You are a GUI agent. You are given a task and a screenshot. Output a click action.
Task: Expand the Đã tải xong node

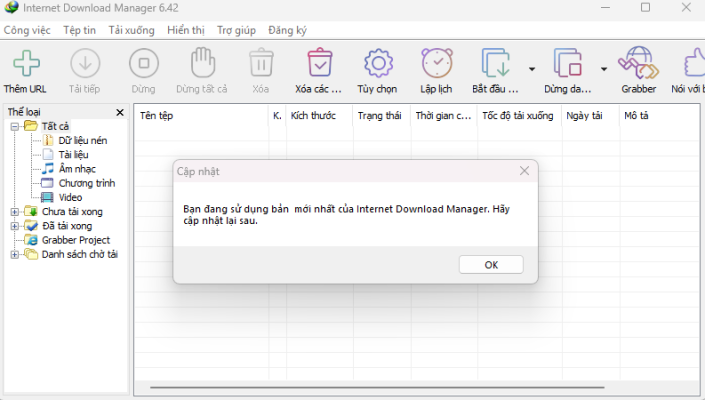point(14,226)
